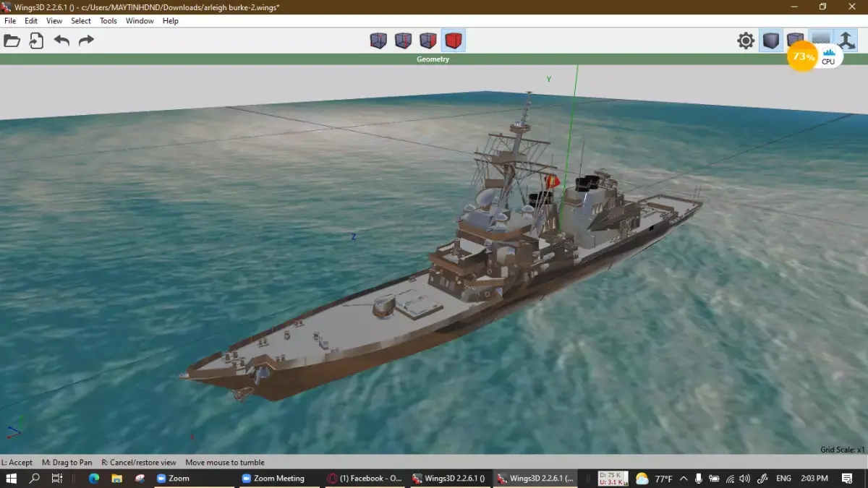The height and width of the screenshot is (488, 868).
Task: Open volume control speaker icon
Action: 745,478
